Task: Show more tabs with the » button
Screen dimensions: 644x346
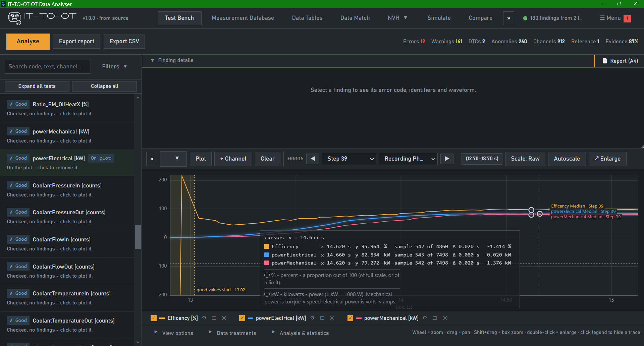Action: click(508, 18)
